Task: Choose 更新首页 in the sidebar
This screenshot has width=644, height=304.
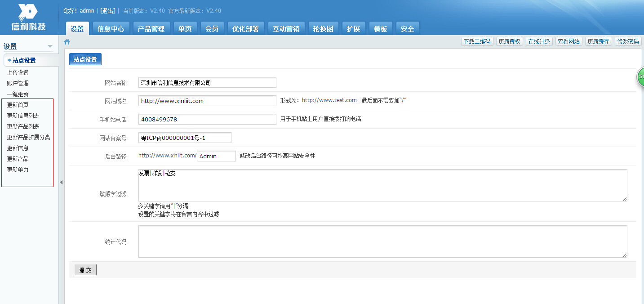Action: tap(18, 105)
